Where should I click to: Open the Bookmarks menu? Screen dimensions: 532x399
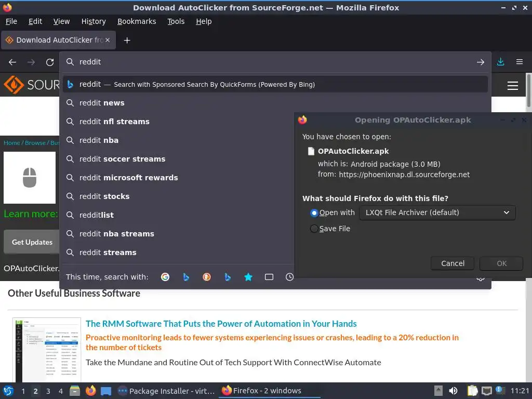[x=137, y=21]
